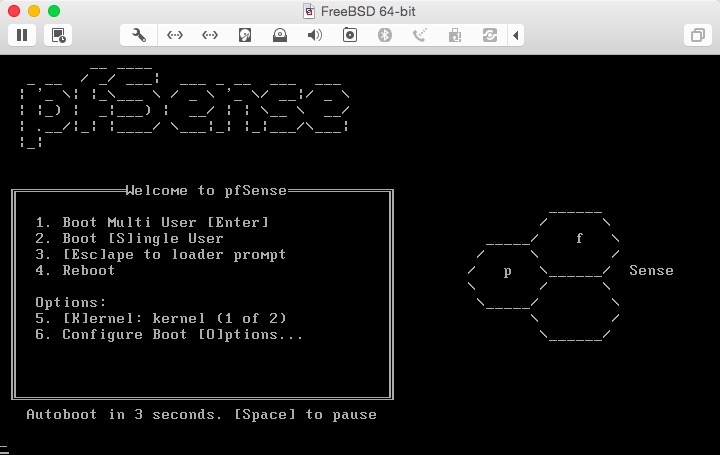Click the dimmed USB device icon

click(455, 35)
